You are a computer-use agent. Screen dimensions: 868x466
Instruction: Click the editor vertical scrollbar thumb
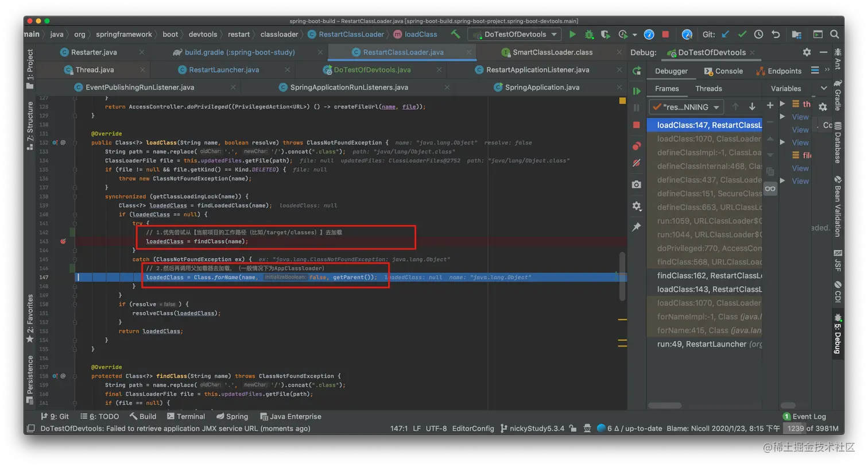[622, 276]
